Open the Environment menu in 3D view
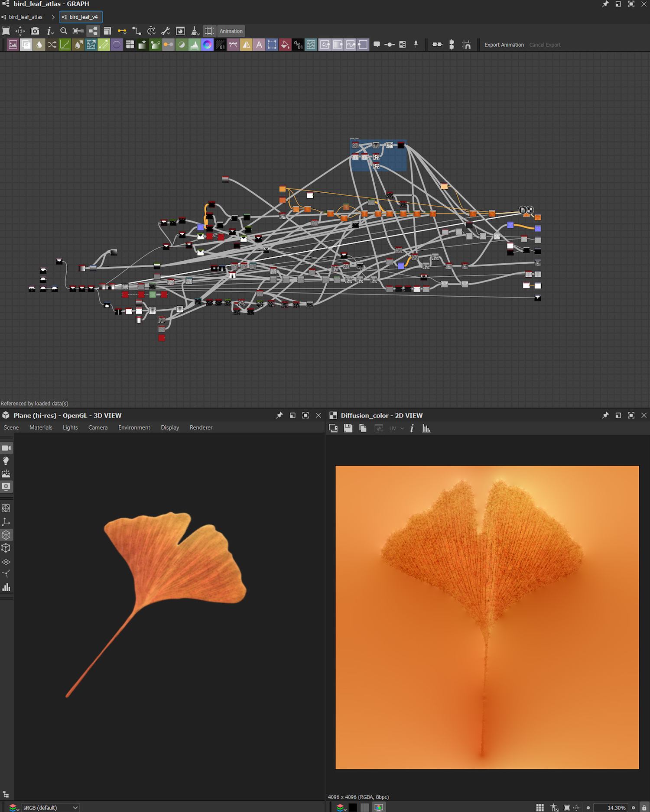Screen dimensions: 650x812 click(x=134, y=427)
